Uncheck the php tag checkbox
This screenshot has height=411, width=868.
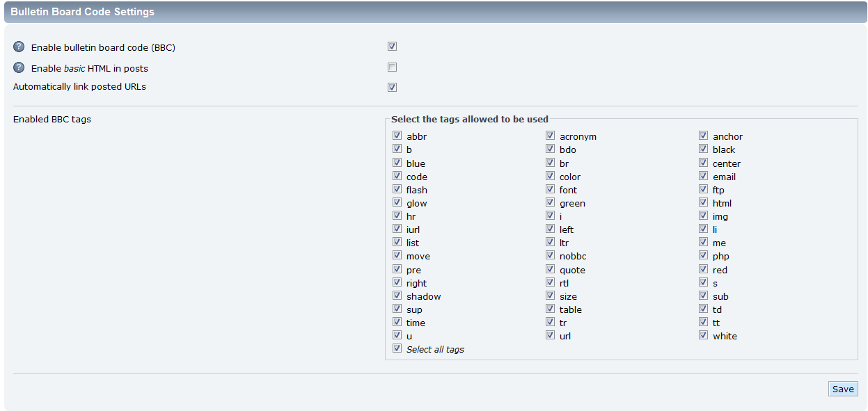[703, 256]
